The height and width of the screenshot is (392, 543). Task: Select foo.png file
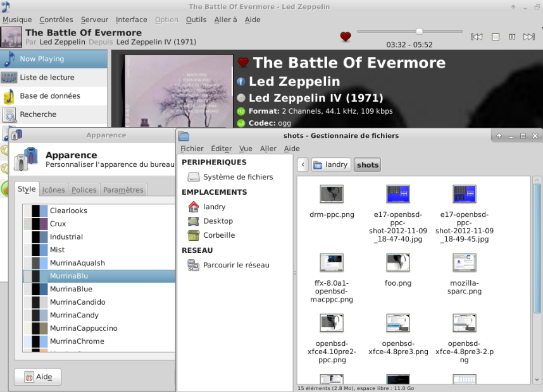pyautogui.click(x=398, y=270)
